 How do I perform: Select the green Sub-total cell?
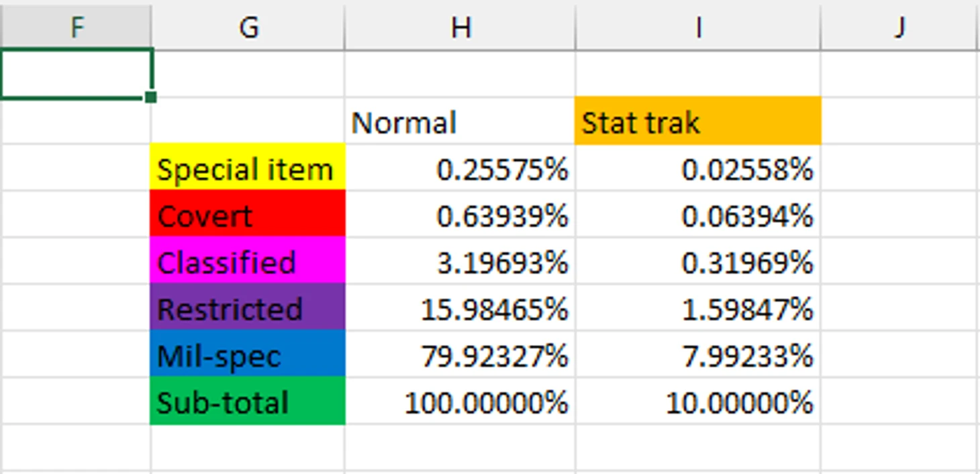coord(248,401)
